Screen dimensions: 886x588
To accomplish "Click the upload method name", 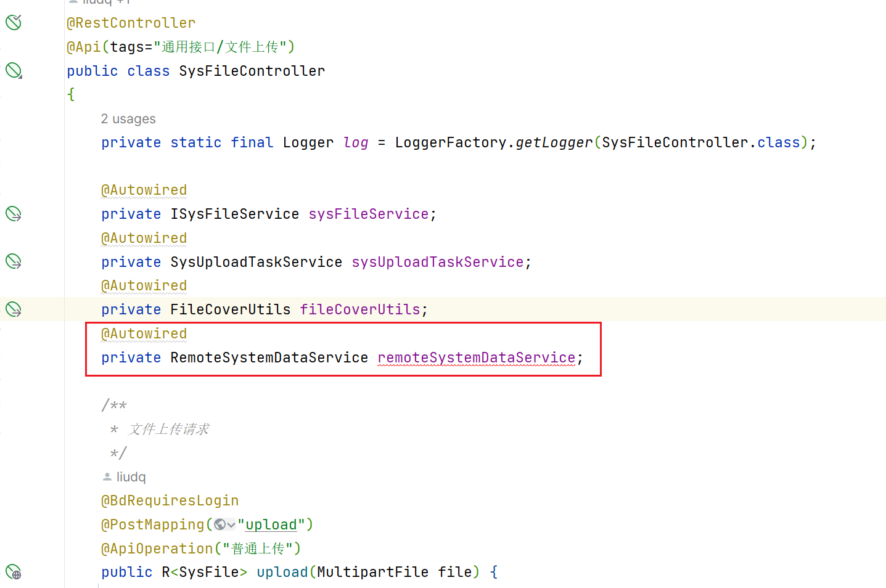I will point(282,572).
